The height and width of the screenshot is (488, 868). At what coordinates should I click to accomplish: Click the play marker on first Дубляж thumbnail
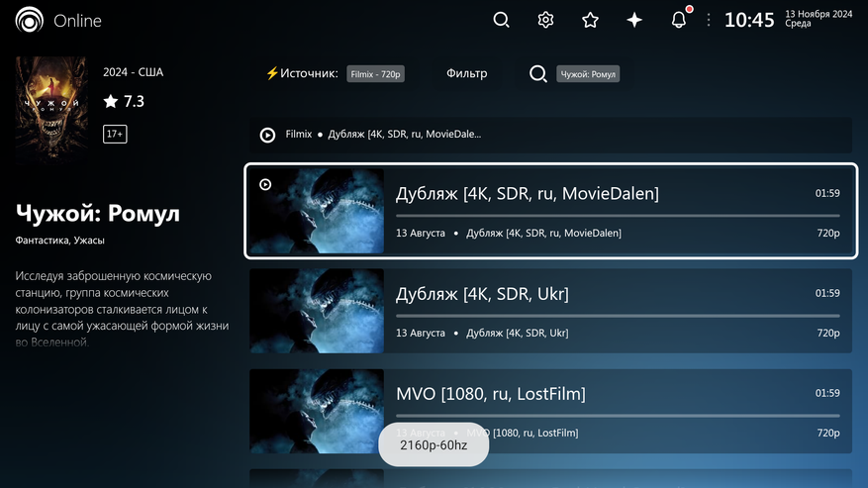(x=265, y=184)
